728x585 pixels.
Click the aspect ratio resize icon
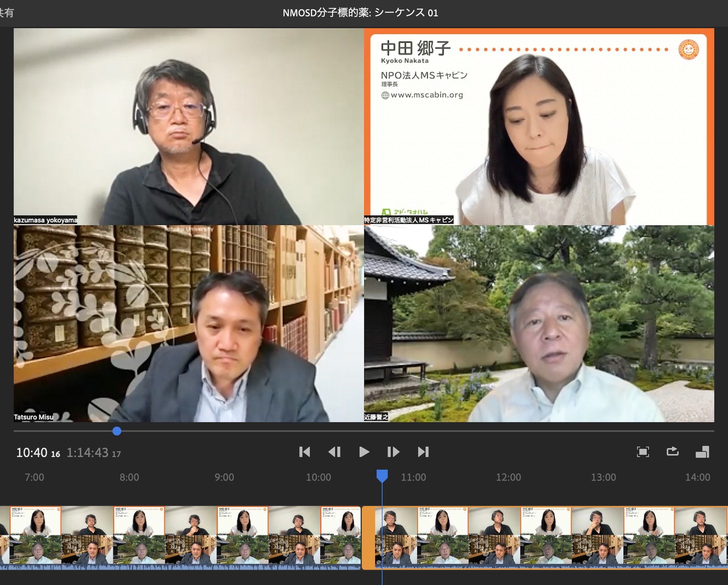(x=702, y=452)
